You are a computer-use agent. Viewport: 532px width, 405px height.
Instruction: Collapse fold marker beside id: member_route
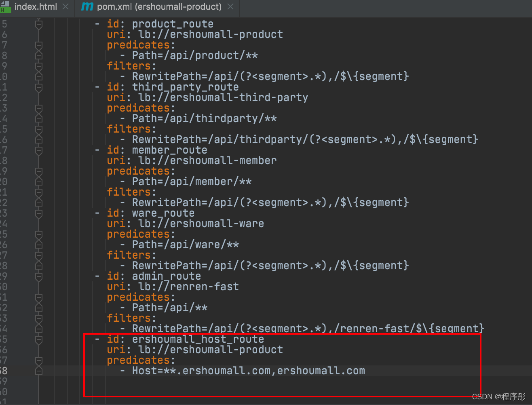(x=39, y=150)
